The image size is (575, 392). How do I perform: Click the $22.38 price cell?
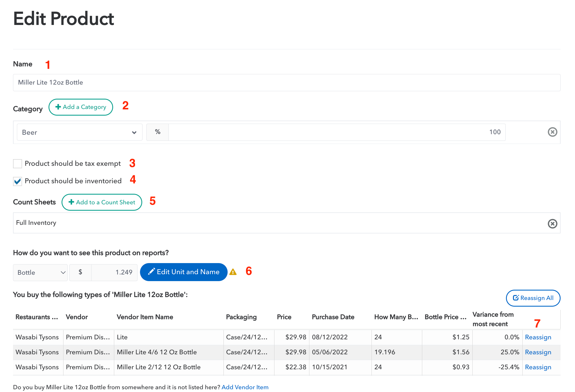(x=292, y=367)
